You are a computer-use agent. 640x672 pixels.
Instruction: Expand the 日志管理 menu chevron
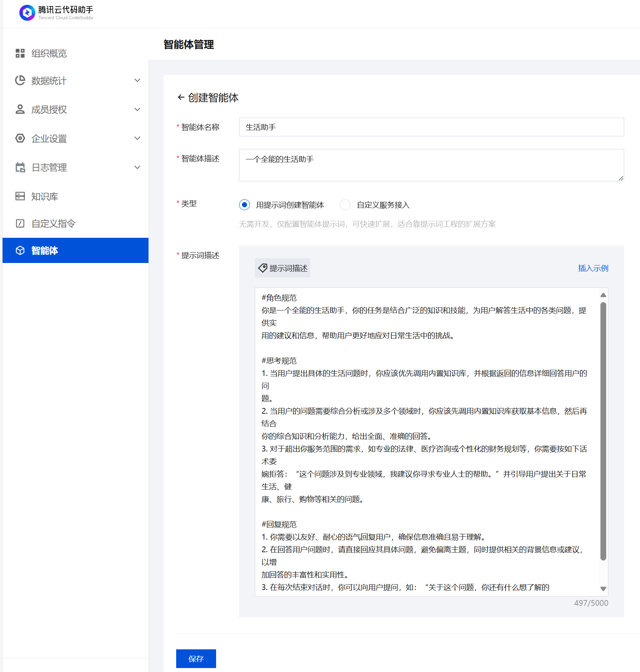click(137, 167)
